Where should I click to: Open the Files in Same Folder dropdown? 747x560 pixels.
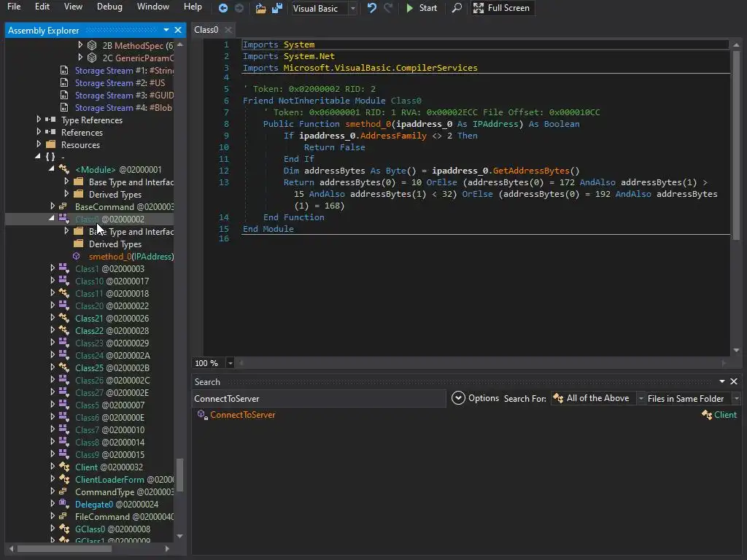tap(693, 398)
